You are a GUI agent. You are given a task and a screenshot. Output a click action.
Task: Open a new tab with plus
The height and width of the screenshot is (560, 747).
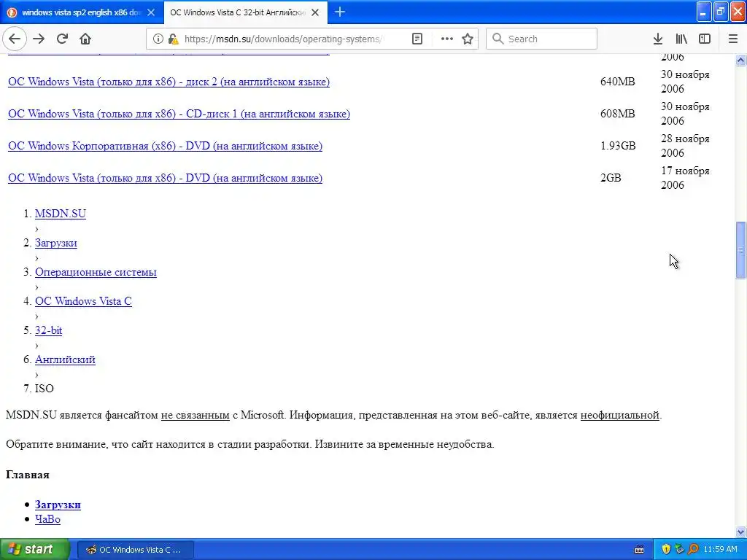point(340,12)
